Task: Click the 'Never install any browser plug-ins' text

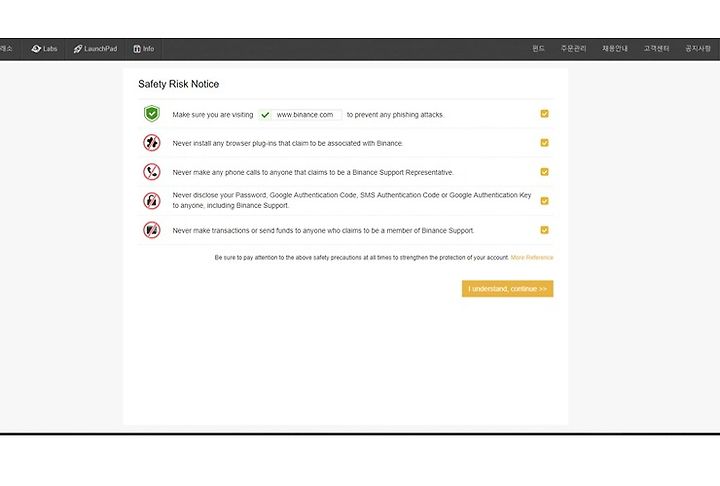Action: click(x=288, y=143)
